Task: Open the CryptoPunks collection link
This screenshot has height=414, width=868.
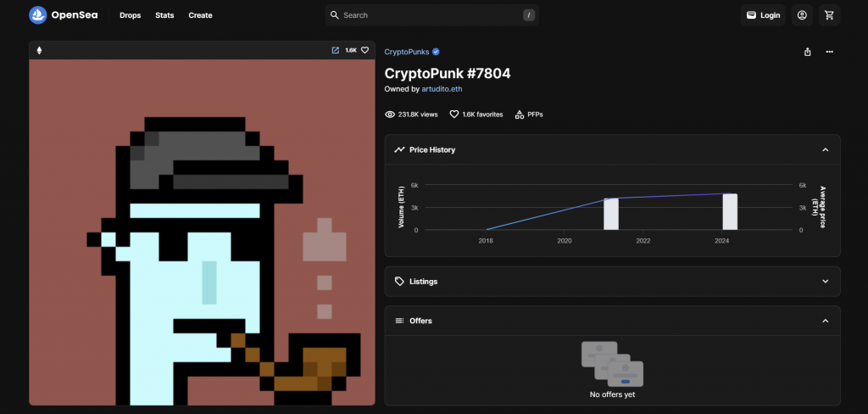Action: click(x=407, y=52)
